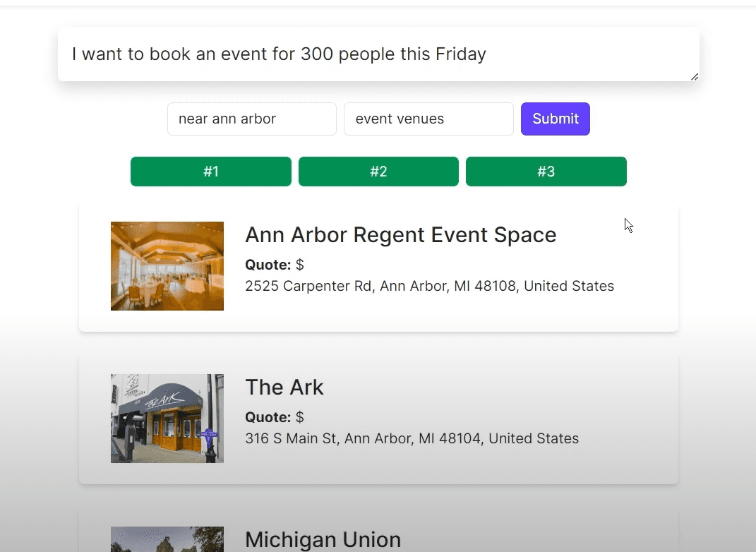This screenshot has width=756, height=552.
Task: Pick the green #3 button
Action: point(546,172)
